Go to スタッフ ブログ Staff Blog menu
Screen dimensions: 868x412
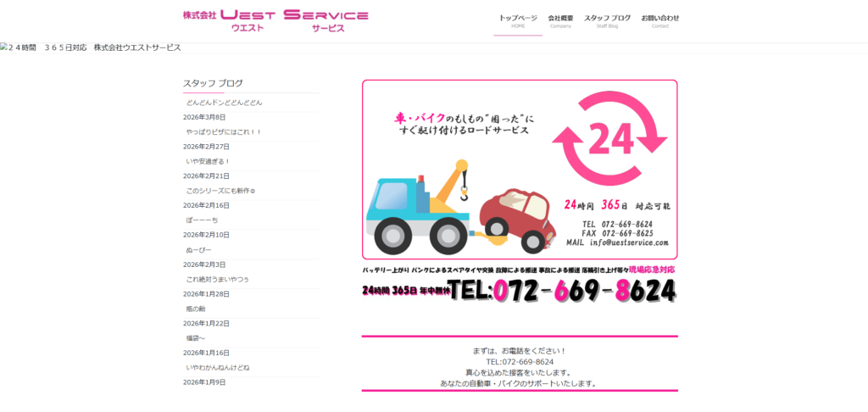607,21
